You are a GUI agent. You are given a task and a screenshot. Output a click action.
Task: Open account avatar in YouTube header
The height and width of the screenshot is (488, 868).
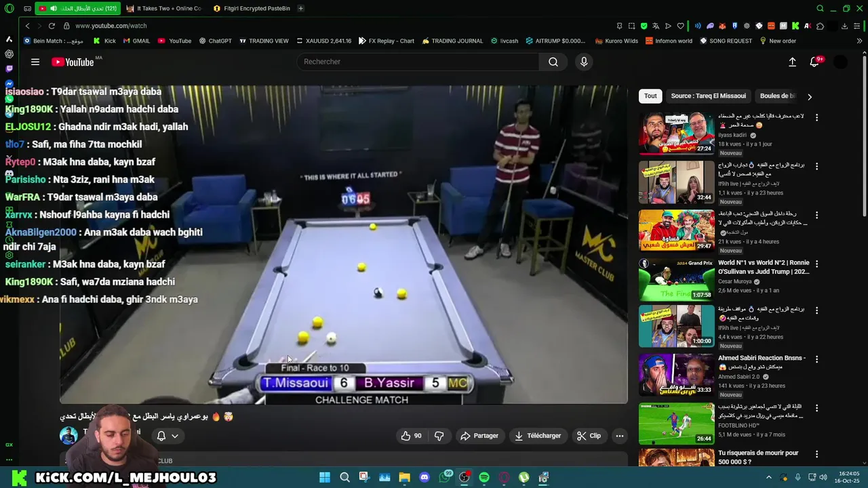(x=840, y=62)
